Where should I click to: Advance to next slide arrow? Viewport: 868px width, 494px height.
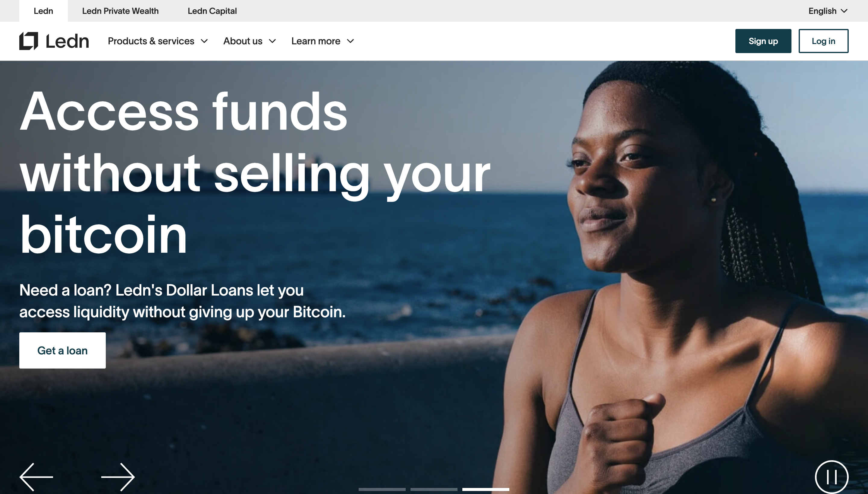(118, 477)
